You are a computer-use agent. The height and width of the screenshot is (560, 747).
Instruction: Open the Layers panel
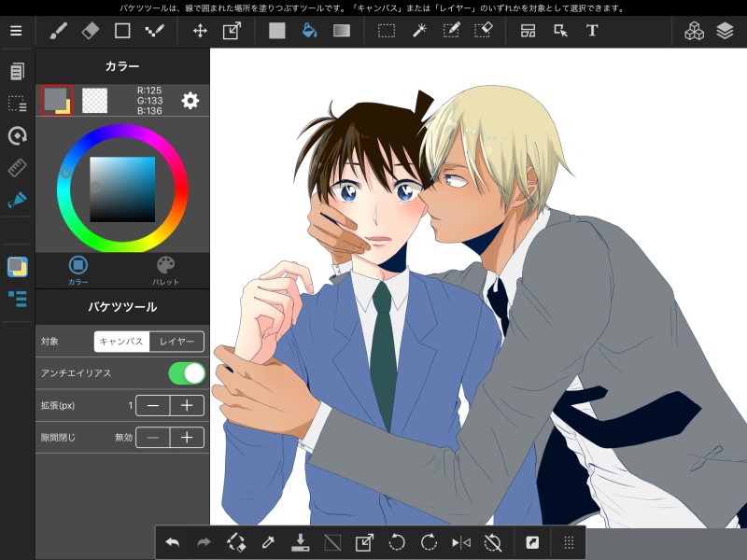(x=726, y=31)
